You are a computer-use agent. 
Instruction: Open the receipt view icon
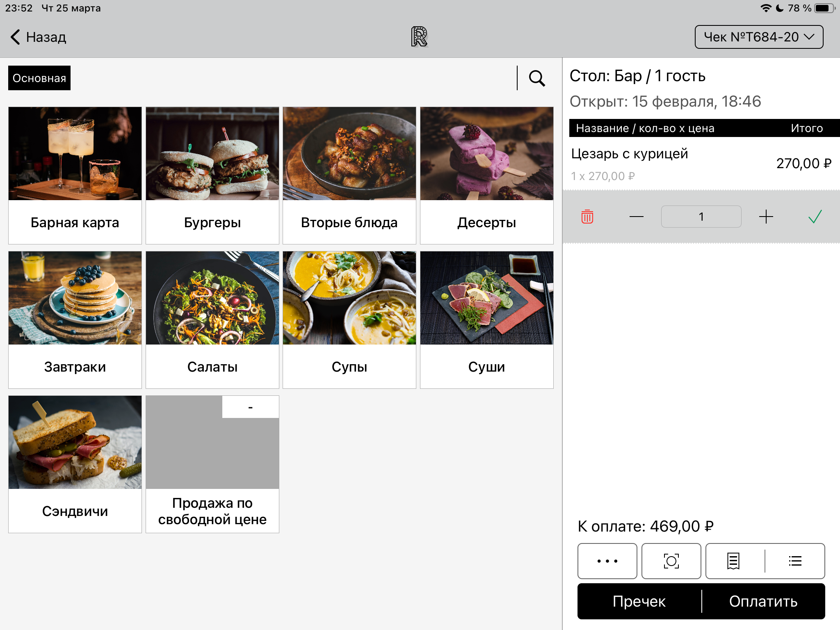(733, 561)
